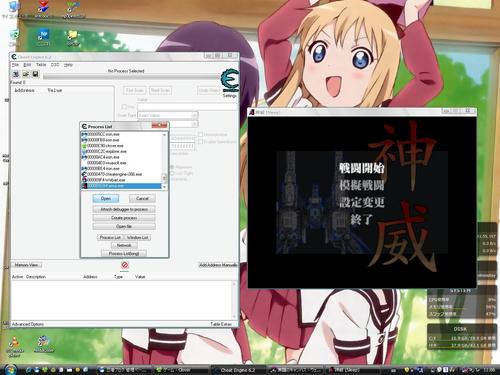Screen dimensions: 500x375
Task: Open VLC media player desktop icon
Action: [x=14, y=346]
